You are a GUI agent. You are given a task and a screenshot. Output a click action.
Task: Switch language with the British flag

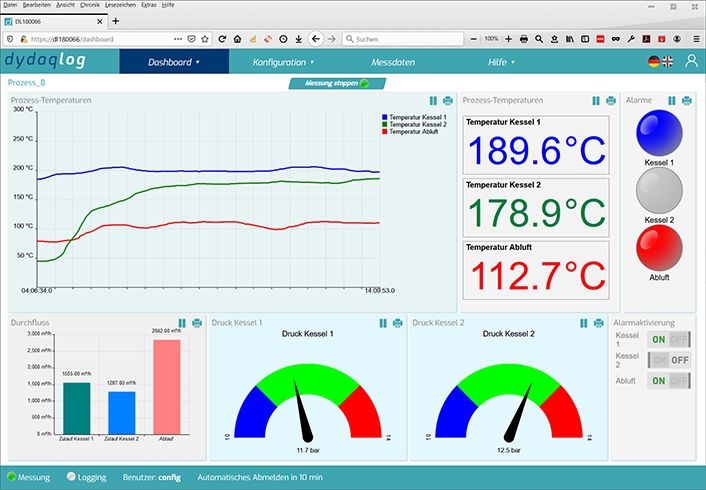(x=667, y=62)
